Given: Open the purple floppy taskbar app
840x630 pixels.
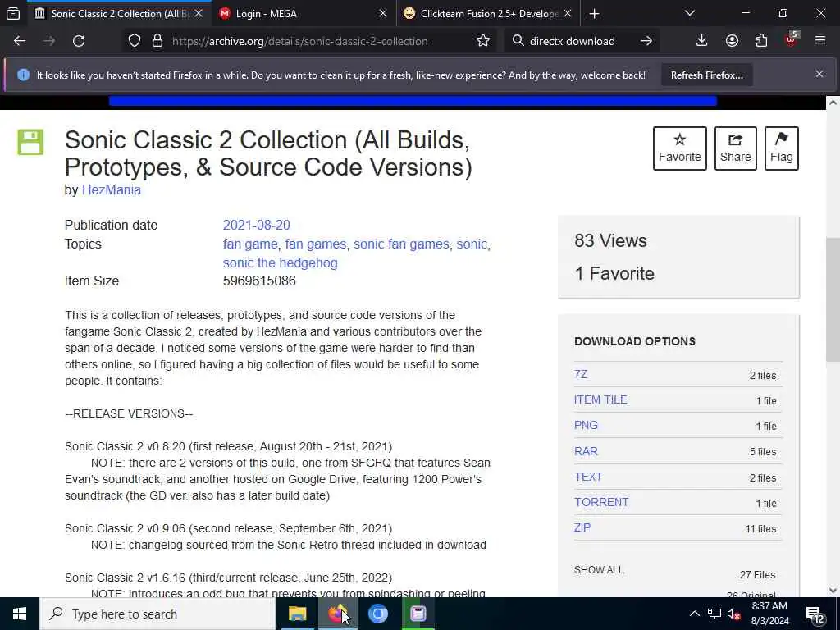Looking at the screenshot, I should click(418, 614).
